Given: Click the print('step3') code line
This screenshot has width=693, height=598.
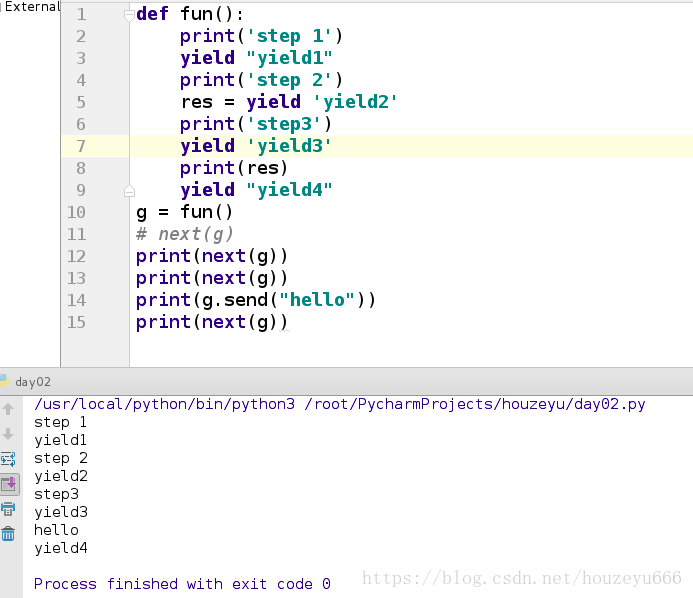Looking at the screenshot, I should (x=256, y=124).
